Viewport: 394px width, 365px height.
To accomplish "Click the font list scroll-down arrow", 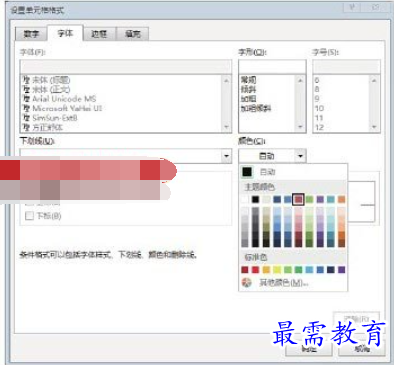I will pos(227,127).
